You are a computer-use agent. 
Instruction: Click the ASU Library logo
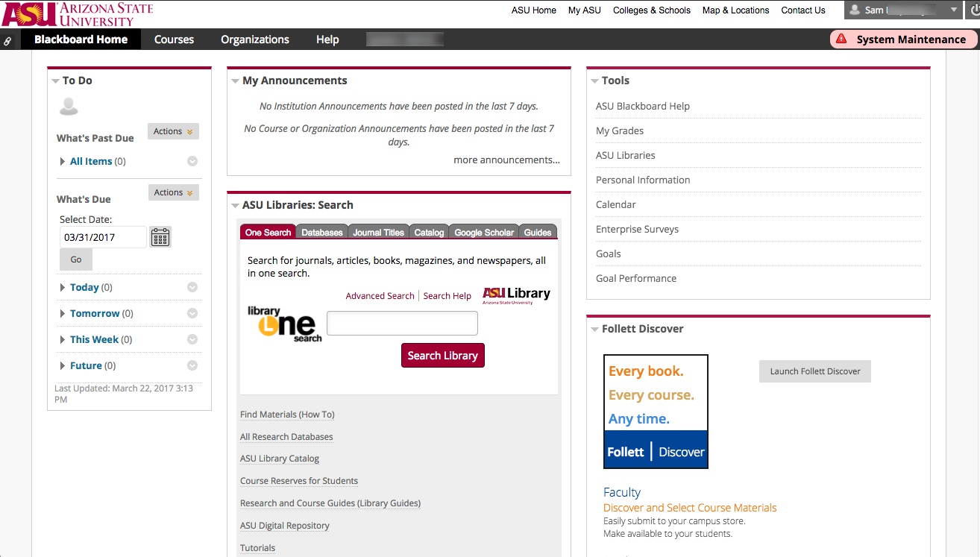[x=516, y=295]
